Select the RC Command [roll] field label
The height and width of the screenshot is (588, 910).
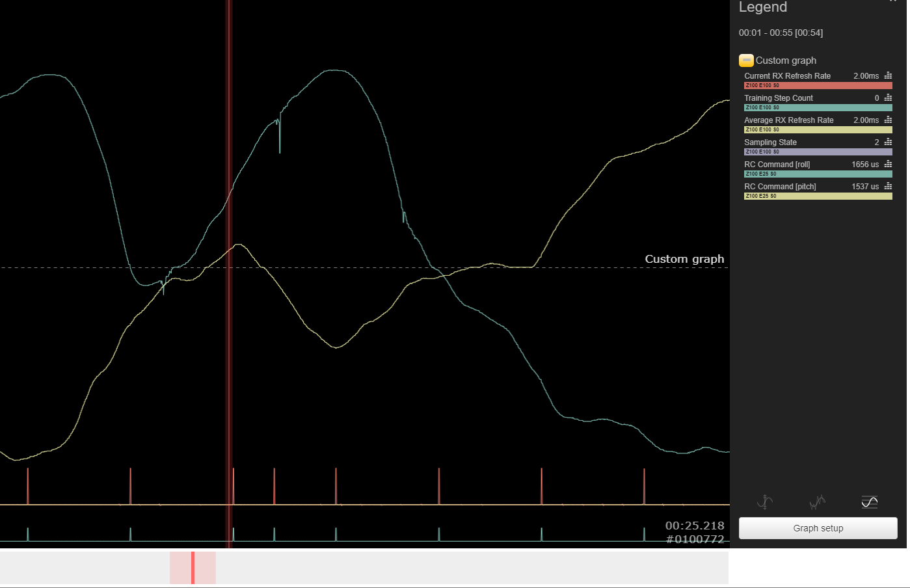(x=777, y=165)
